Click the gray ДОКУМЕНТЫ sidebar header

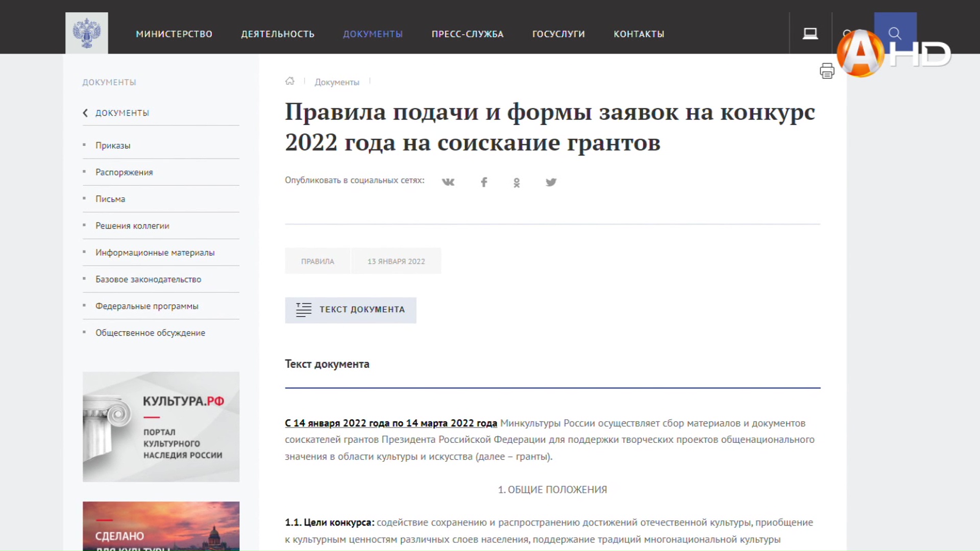pos(109,82)
